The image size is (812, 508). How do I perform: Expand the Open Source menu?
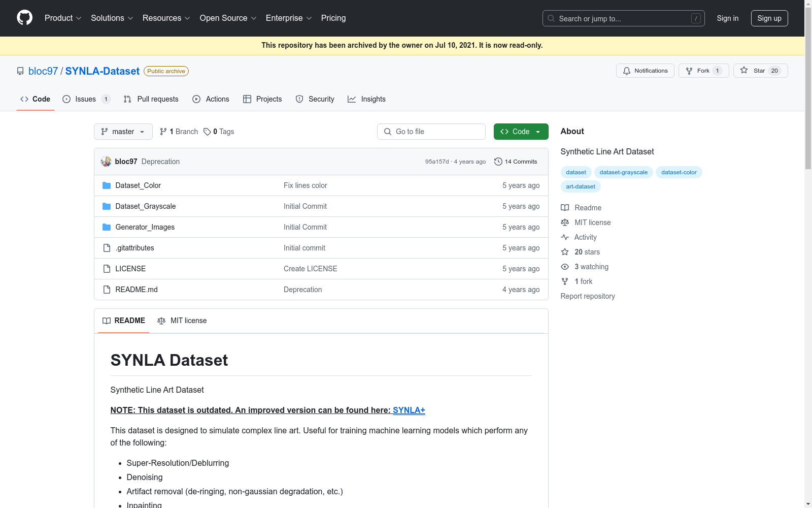pyautogui.click(x=228, y=18)
